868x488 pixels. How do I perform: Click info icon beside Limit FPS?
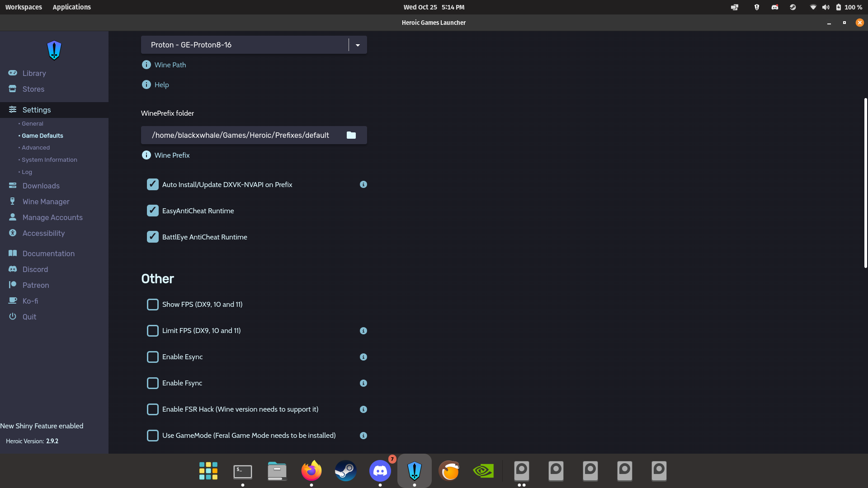(363, 331)
